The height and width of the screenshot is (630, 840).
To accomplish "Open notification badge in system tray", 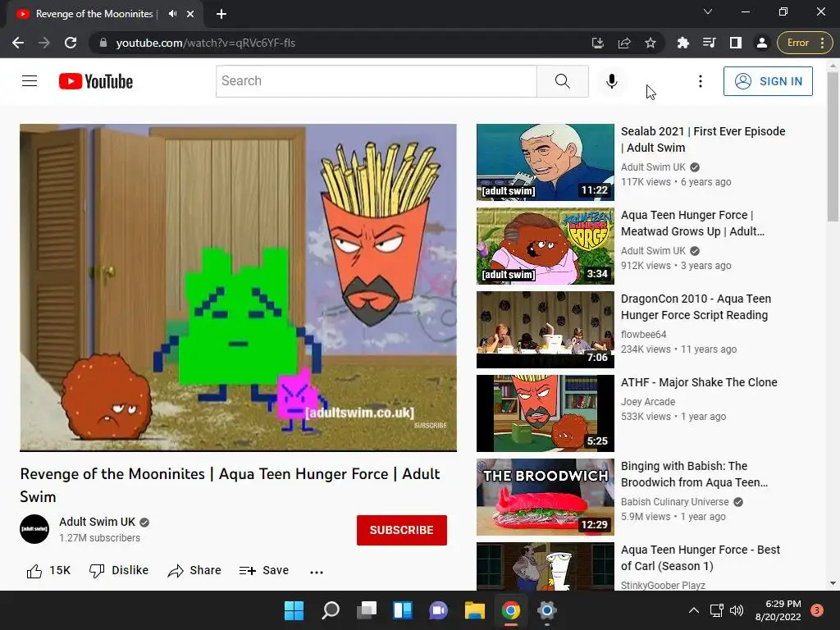I will coord(817,610).
